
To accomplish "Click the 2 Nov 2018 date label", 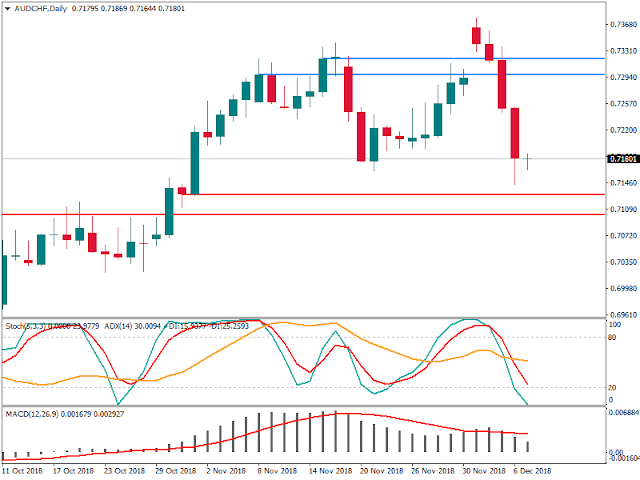I will 226,471.
